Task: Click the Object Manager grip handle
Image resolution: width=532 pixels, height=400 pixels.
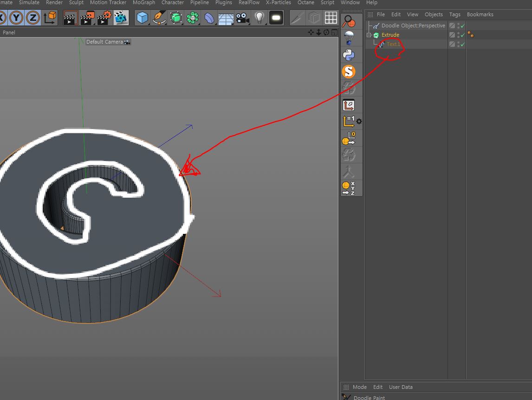Action: (x=370, y=14)
